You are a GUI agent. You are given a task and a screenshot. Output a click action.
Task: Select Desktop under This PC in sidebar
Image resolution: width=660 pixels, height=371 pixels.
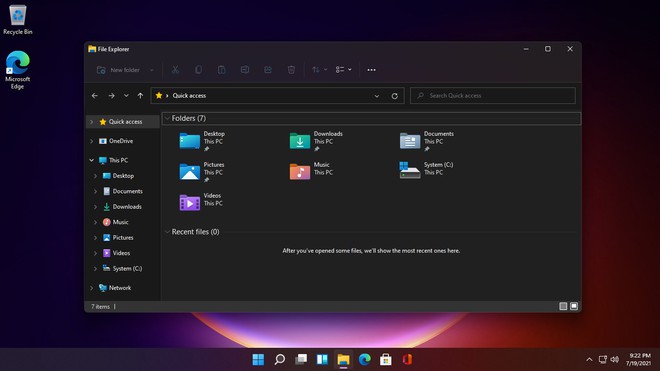[x=123, y=176]
